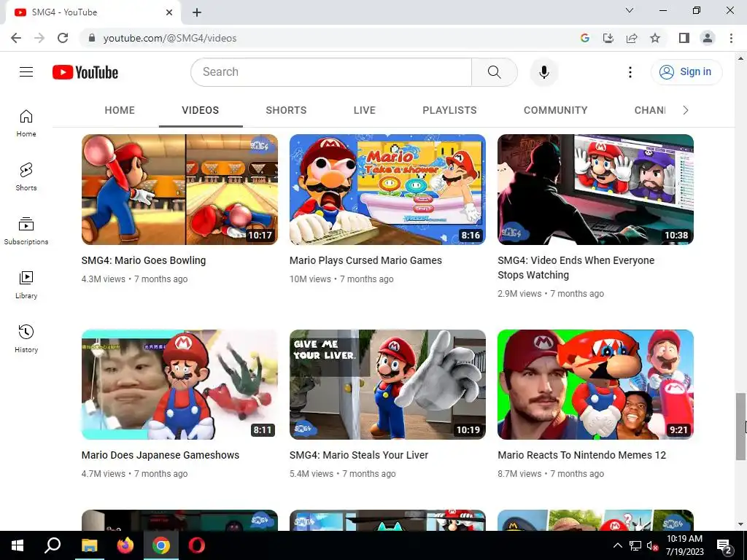Viewport: 747px width, 560px height.
Task: Go to Home in sidebar
Action: click(26, 123)
